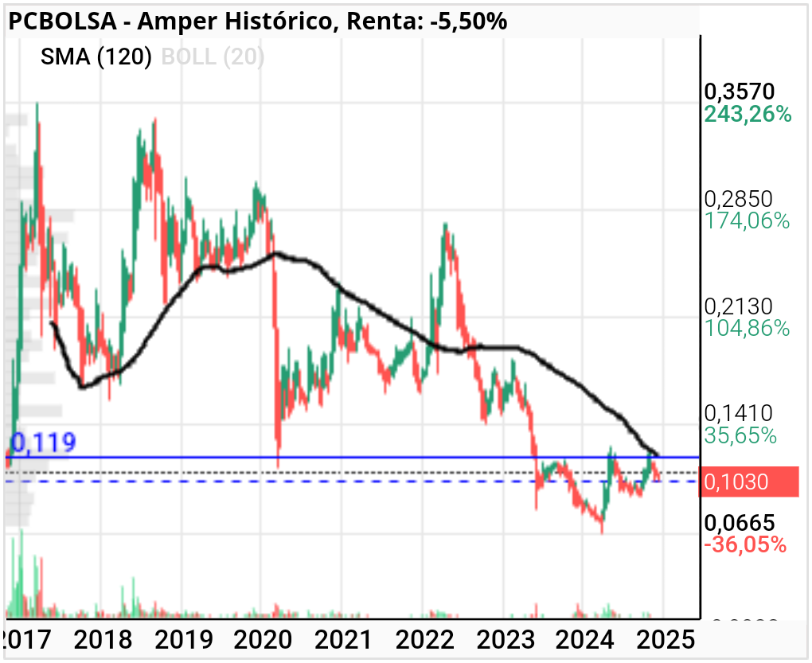Image resolution: width=812 pixels, height=663 pixels.
Task: Click the 35,65% percentage label
Action: [740, 436]
